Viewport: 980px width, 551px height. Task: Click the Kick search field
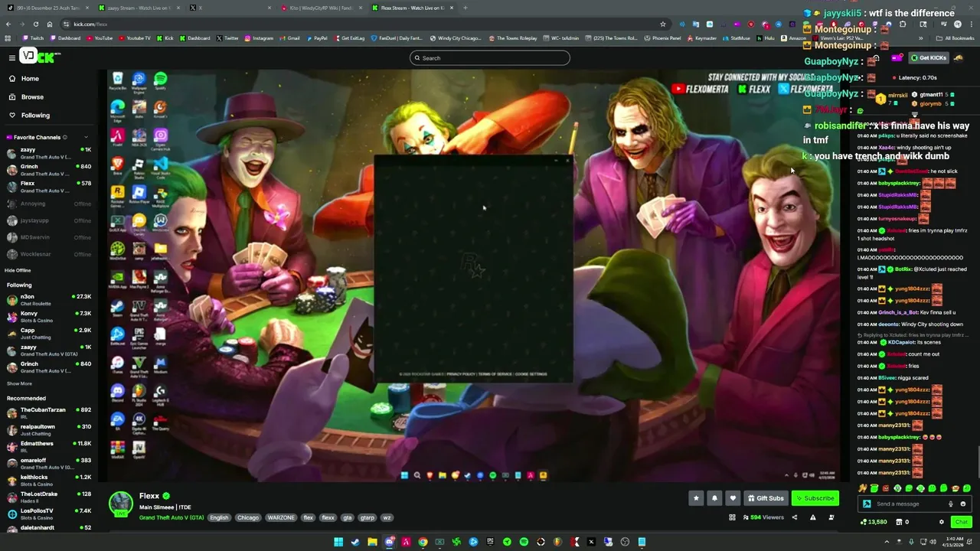[x=490, y=58]
